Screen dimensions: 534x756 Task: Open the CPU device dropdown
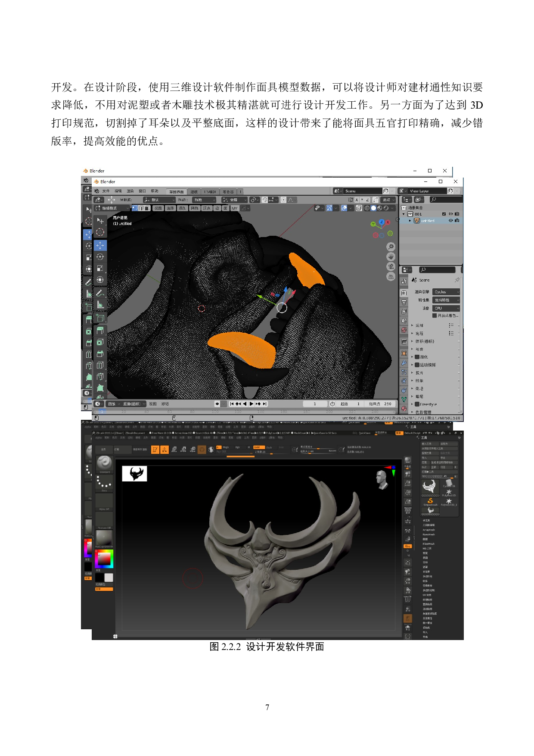(x=446, y=308)
